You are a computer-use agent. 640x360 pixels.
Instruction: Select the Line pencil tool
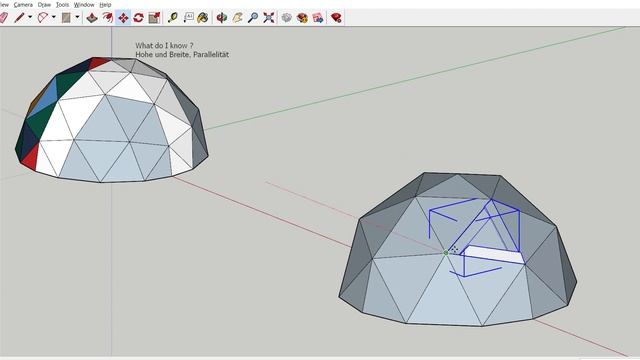tap(19, 18)
